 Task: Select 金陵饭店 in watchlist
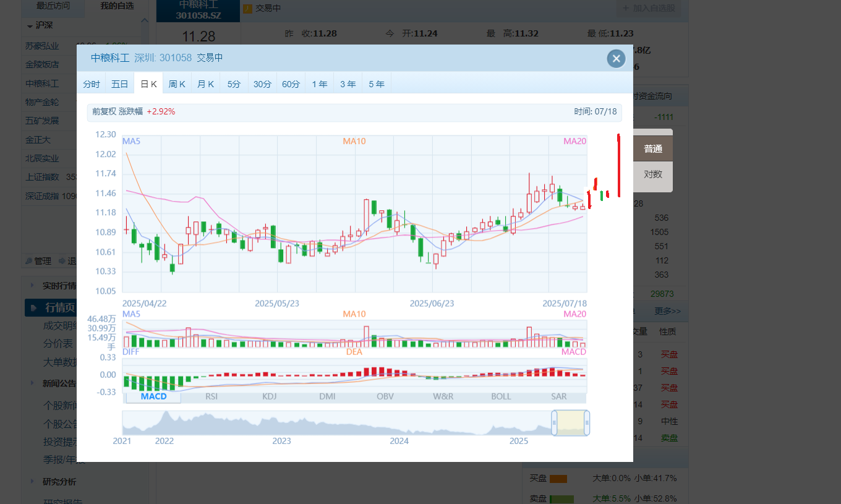42,64
